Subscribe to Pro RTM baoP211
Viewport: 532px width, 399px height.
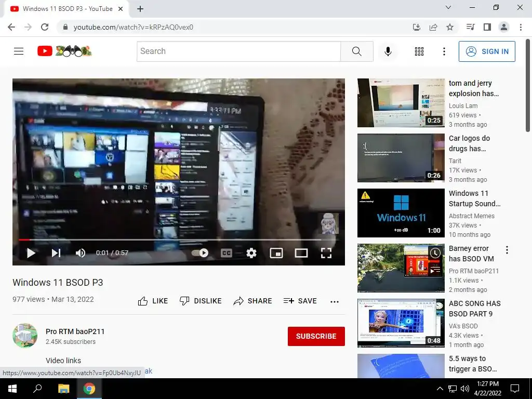(316, 336)
